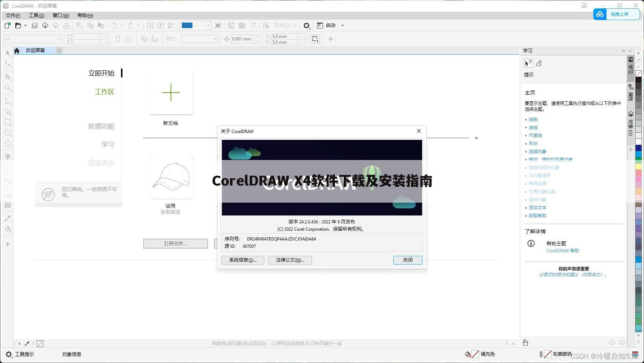Open the 获取帮助 hint link
The height and width of the screenshot is (363, 644).
click(538, 216)
